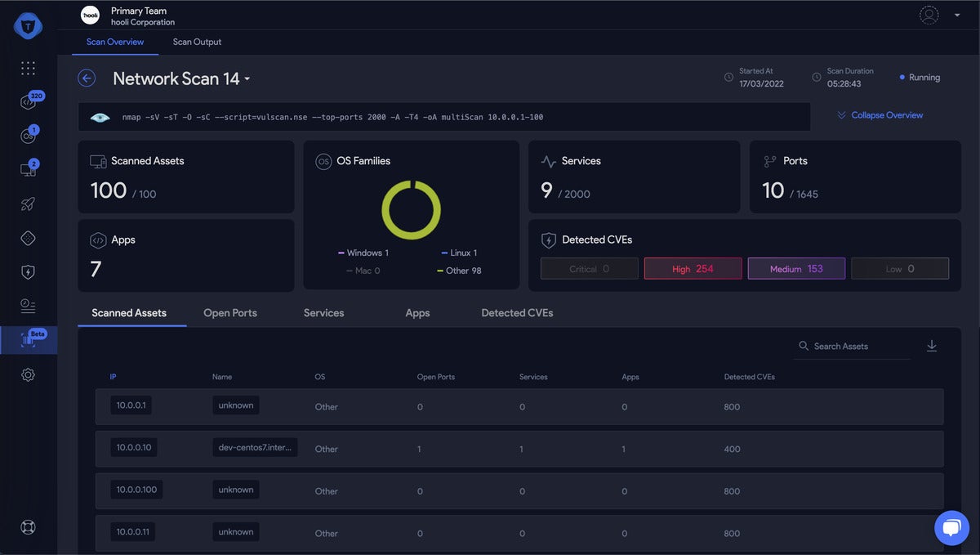
Task: Switch to the Scan Output tab
Action: pos(197,42)
